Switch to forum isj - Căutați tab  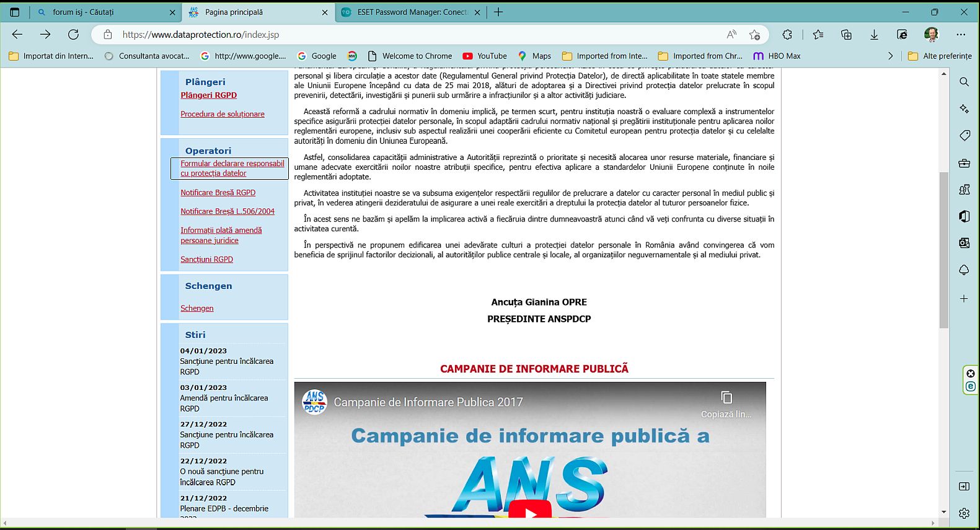point(102,12)
